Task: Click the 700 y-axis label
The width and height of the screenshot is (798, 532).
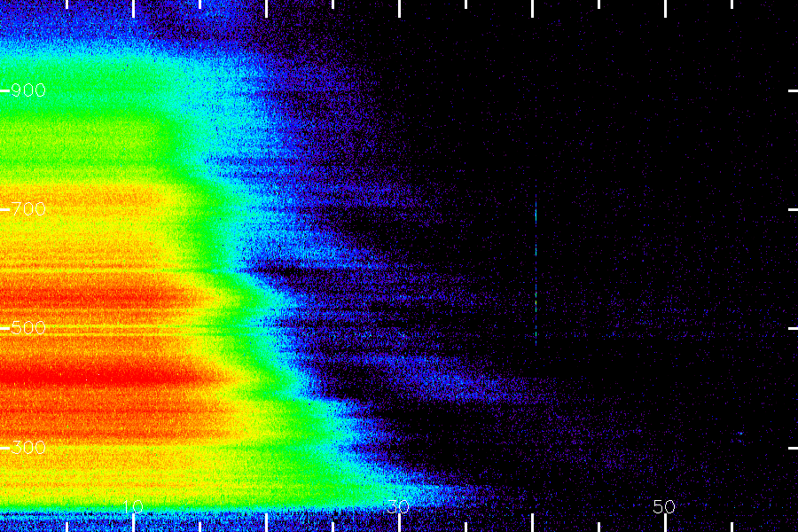Action: click(28, 209)
